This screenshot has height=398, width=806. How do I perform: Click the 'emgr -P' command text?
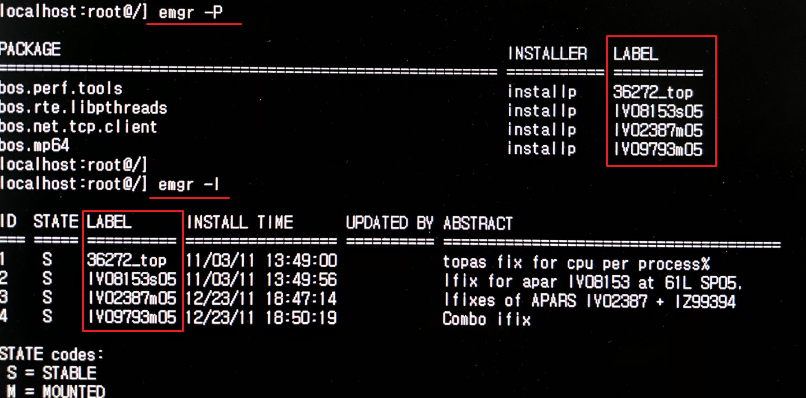tap(191, 12)
